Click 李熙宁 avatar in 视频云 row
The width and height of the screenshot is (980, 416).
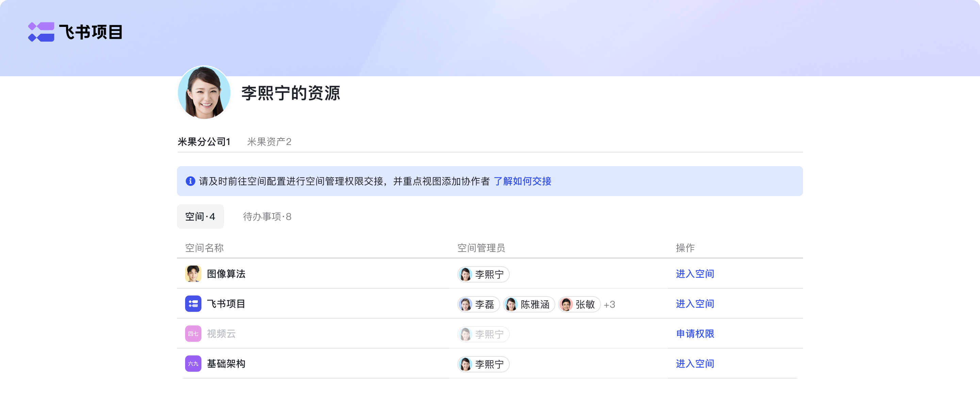point(465,335)
